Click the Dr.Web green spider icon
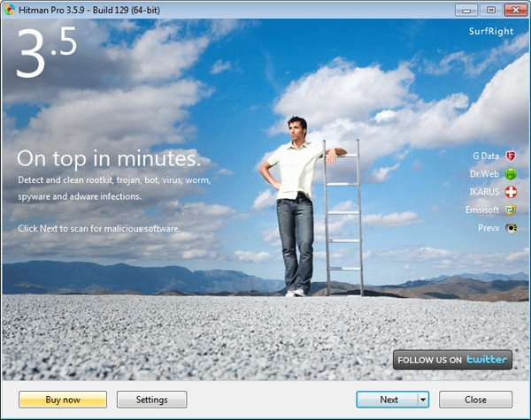This screenshot has height=420, width=531. pyautogui.click(x=511, y=174)
